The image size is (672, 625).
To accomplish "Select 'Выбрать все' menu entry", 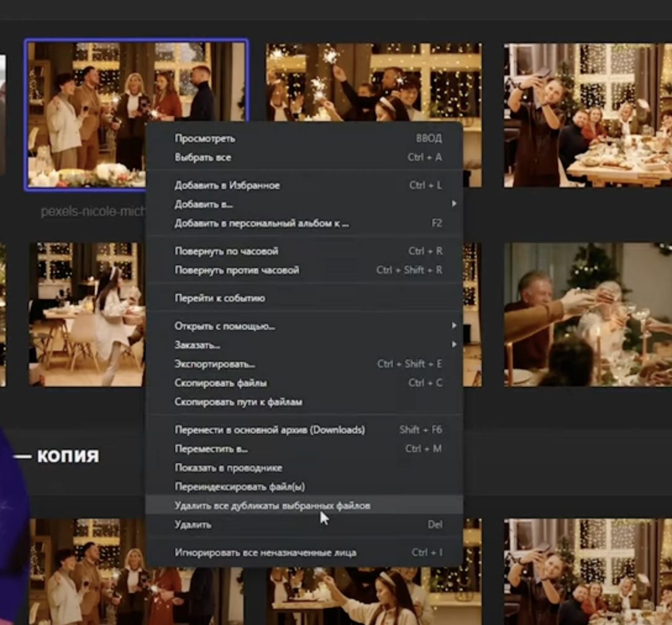I will coord(304,157).
